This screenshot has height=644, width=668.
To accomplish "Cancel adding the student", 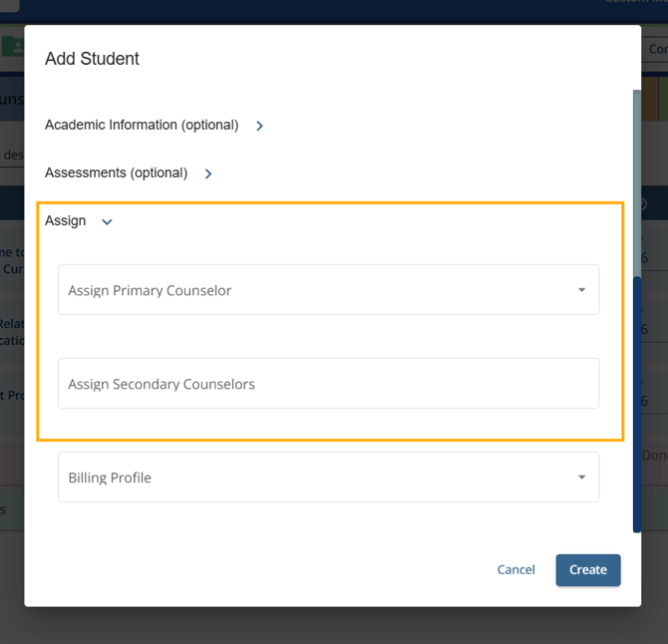I will click(x=515, y=570).
